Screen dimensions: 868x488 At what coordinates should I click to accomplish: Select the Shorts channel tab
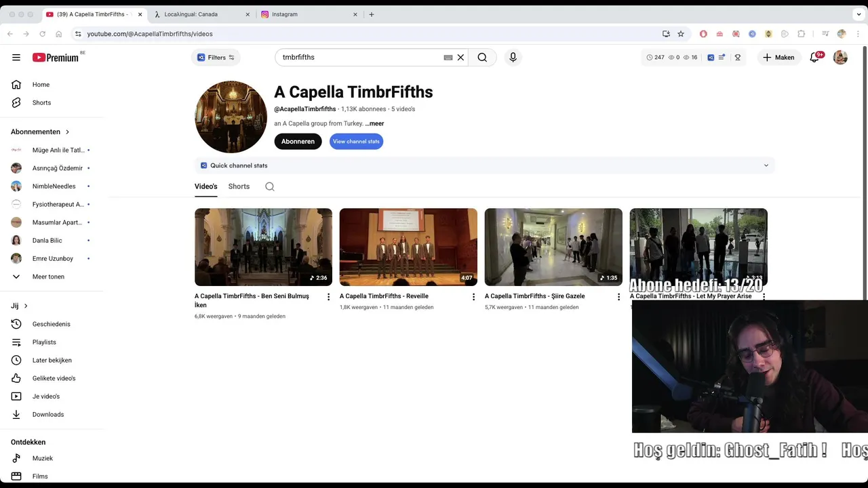pyautogui.click(x=239, y=186)
